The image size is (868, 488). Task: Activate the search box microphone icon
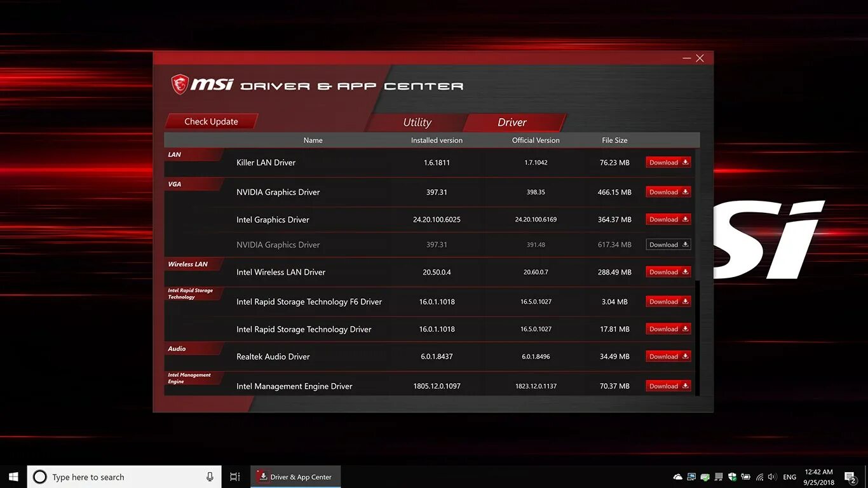(210, 477)
